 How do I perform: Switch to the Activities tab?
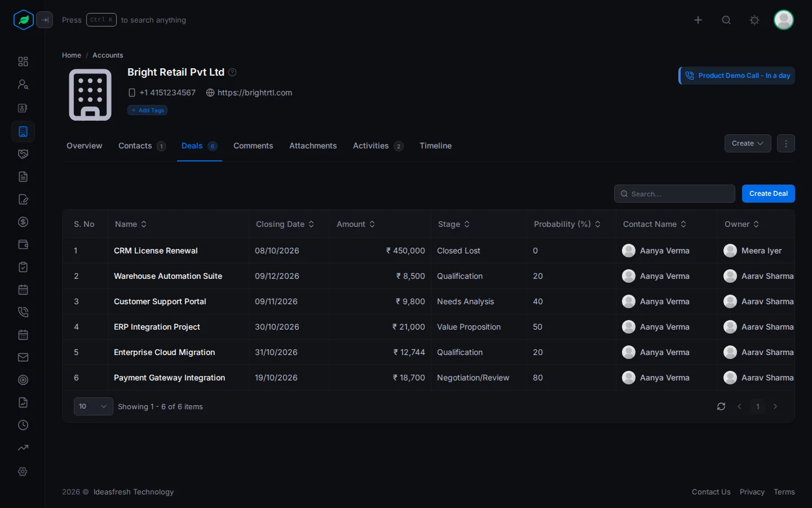(x=378, y=146)
